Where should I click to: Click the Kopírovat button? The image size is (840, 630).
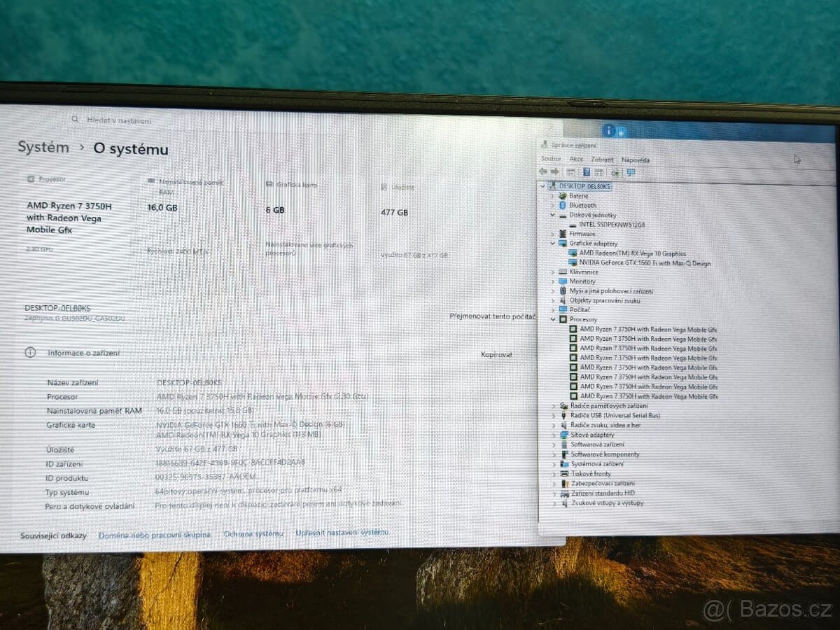coord(496,355)
